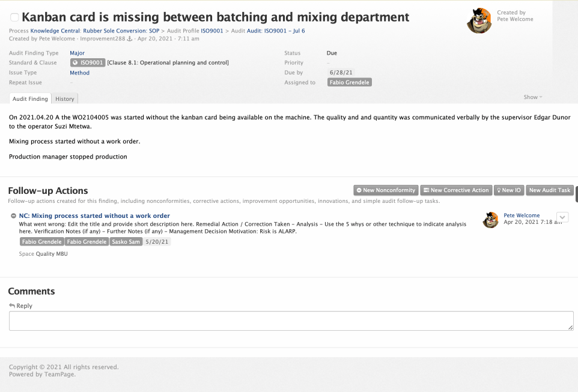Click the Reply arrow under Comments
This screenshot has height=392, width=578.
(x=12, y=306)
